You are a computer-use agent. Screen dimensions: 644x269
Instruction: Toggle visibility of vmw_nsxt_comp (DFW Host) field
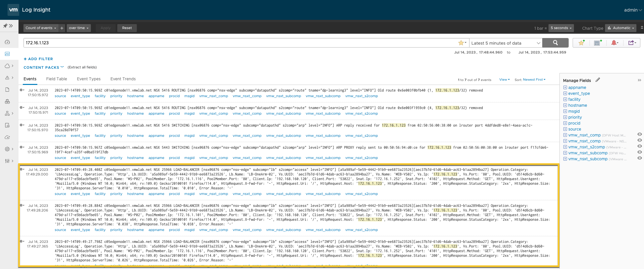640,134
